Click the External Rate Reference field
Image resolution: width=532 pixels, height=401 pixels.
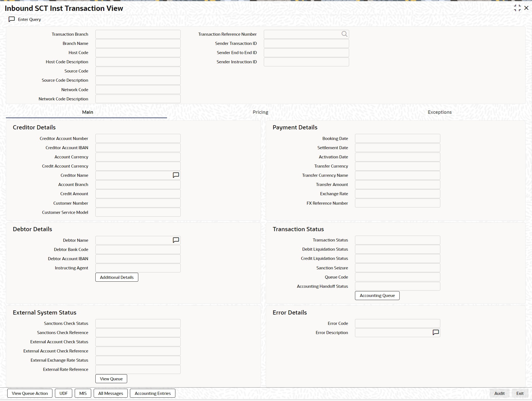138,369
